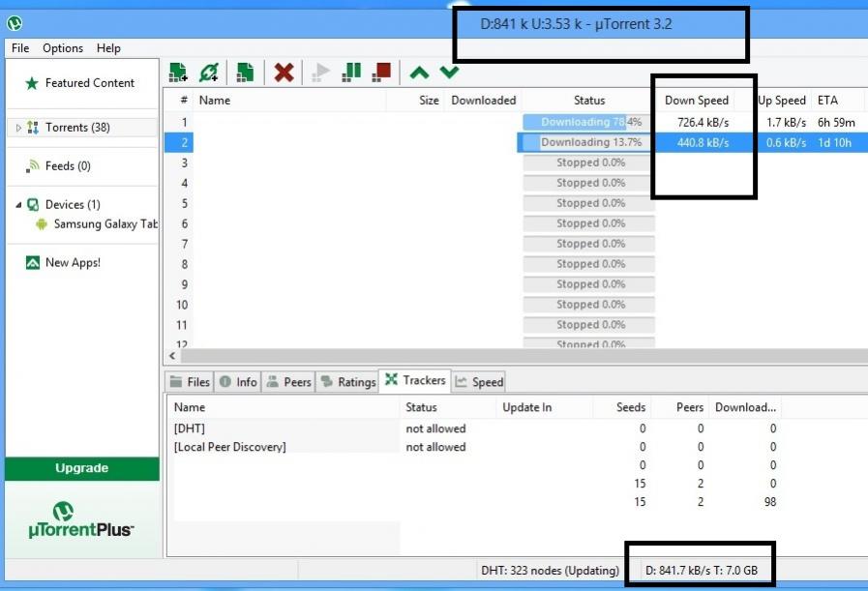
Task: Sort by Downloaded column header
Action: [x=483, y=101]
